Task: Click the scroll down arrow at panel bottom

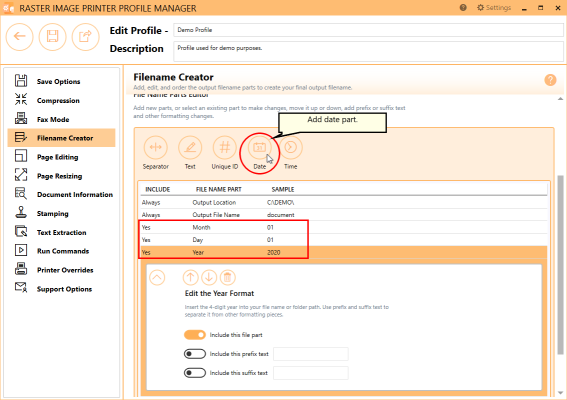Action: coord(560,393)
